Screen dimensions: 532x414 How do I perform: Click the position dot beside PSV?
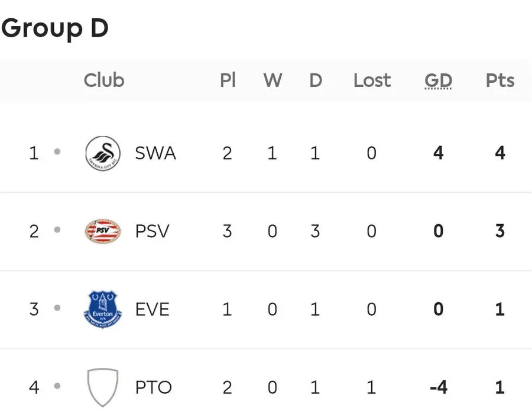[x=57, y=230]
